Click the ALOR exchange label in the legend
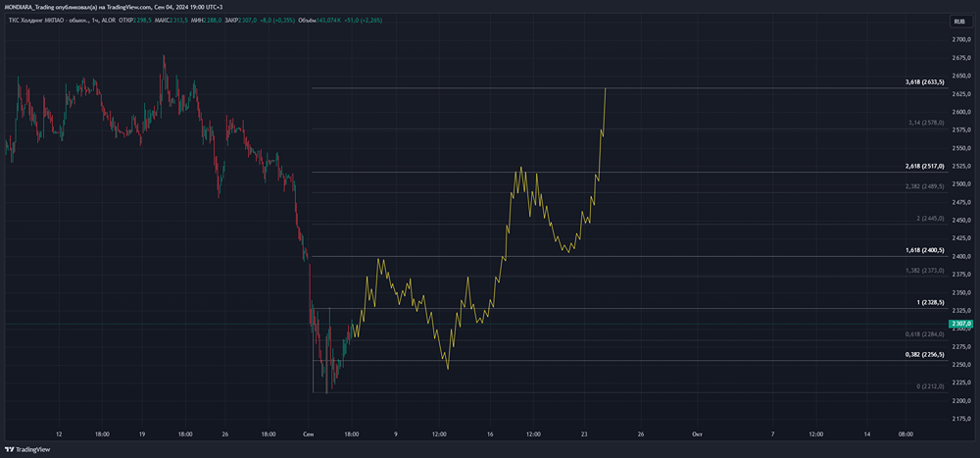980x458 pixels. (x=109, y=20)
